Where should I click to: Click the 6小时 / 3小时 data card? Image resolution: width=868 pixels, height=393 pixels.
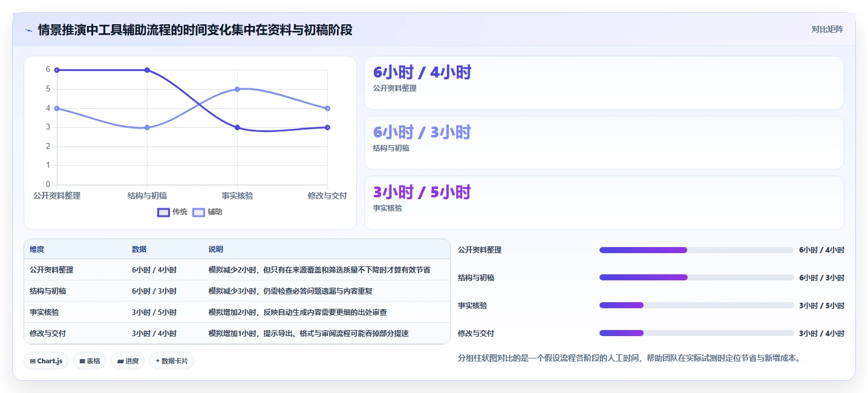pos(604,143)
